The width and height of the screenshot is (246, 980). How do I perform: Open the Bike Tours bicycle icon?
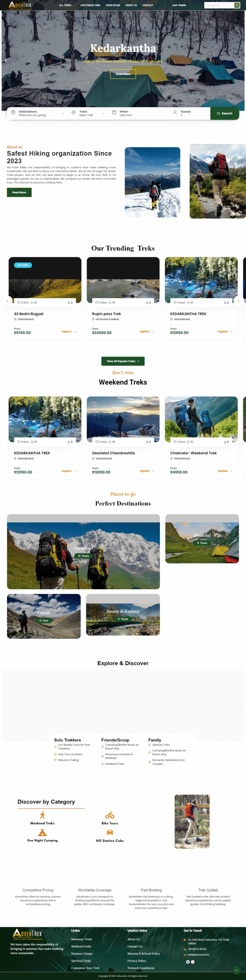tap(110, 815)
